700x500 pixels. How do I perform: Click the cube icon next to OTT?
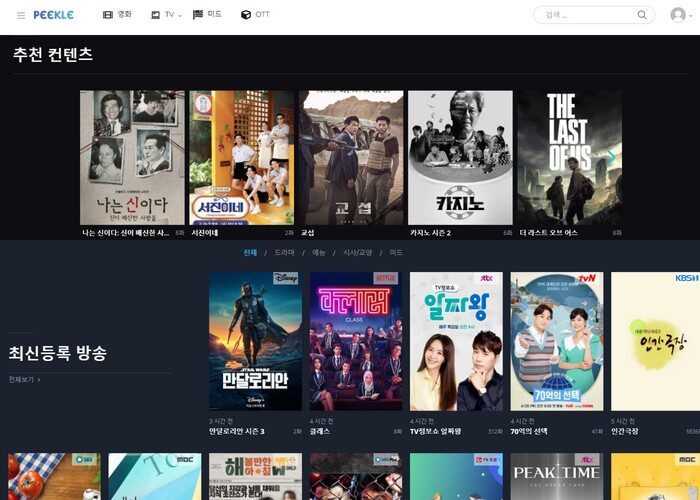click(246, 15)
